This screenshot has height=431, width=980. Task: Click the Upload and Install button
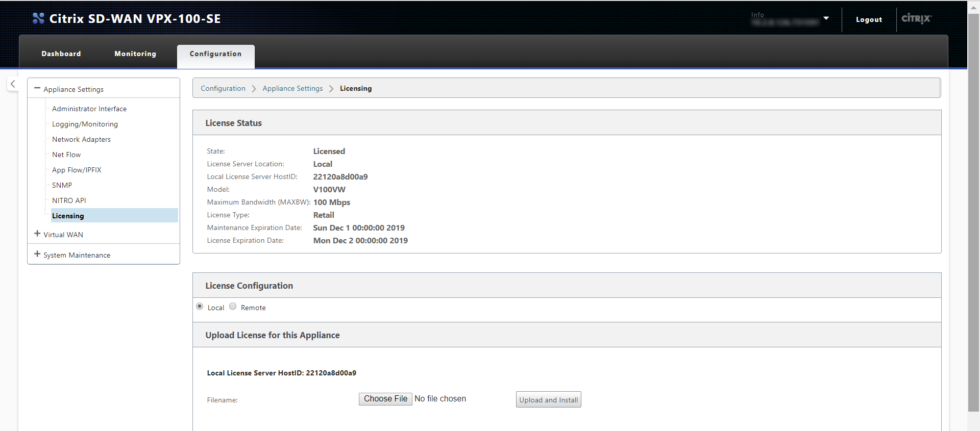(549, 400)
